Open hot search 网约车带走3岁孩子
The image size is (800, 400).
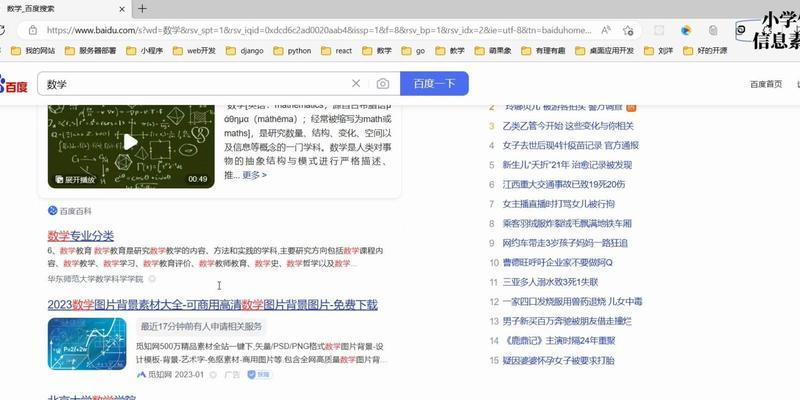[x=565, y=243]
